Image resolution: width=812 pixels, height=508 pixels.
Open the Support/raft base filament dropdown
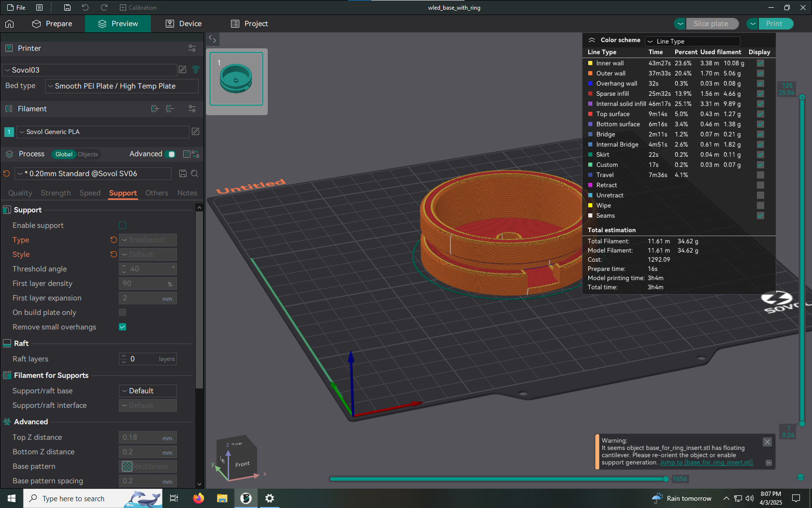(x=147, y=391)
